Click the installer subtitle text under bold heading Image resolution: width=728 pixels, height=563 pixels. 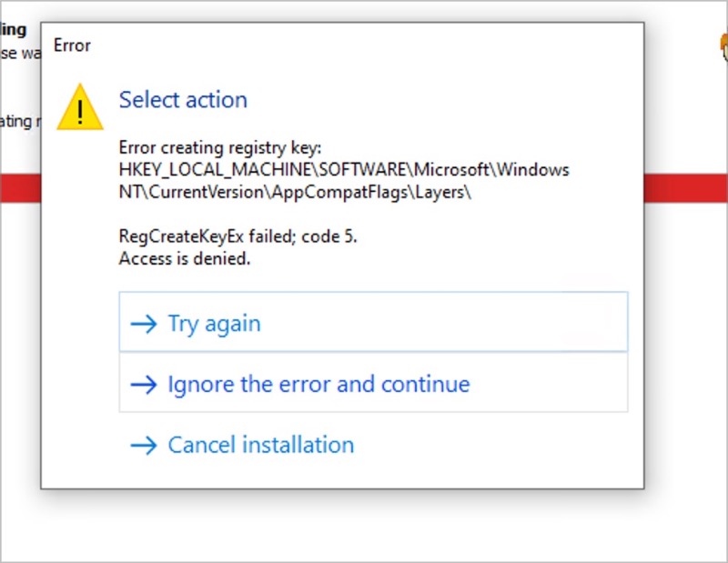20,54
